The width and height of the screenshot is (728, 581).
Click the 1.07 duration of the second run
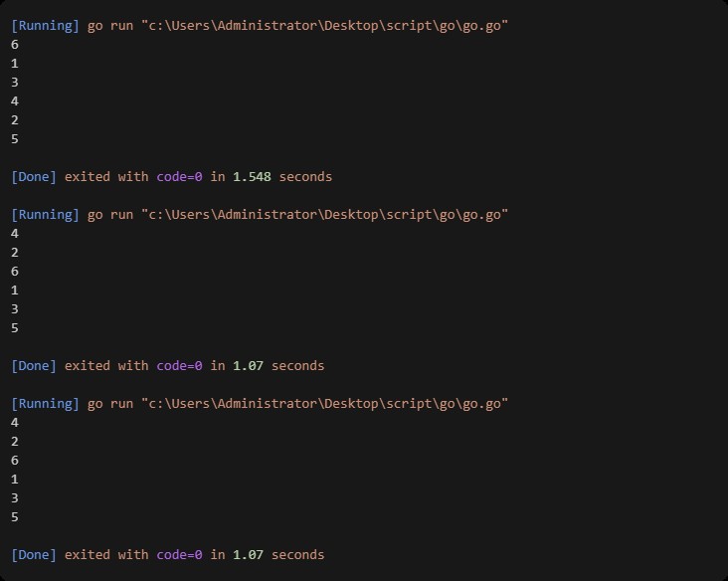coord(248,366)
